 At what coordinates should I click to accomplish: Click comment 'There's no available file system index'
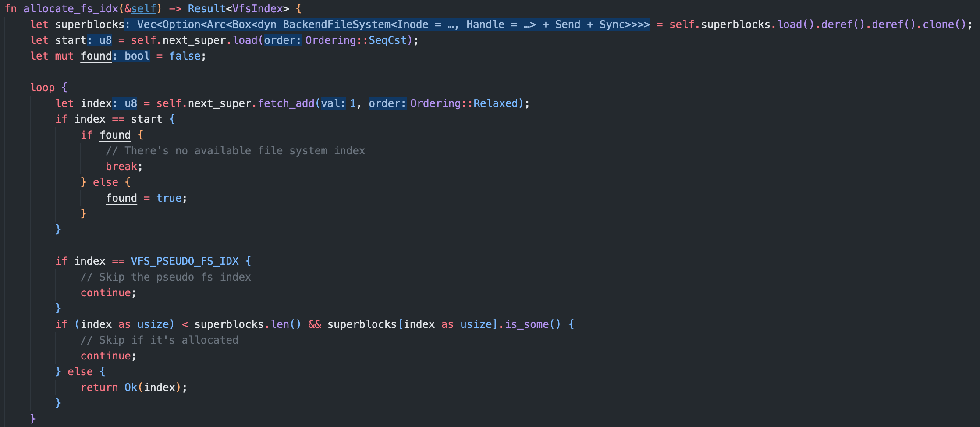click(x=235, y=151)
